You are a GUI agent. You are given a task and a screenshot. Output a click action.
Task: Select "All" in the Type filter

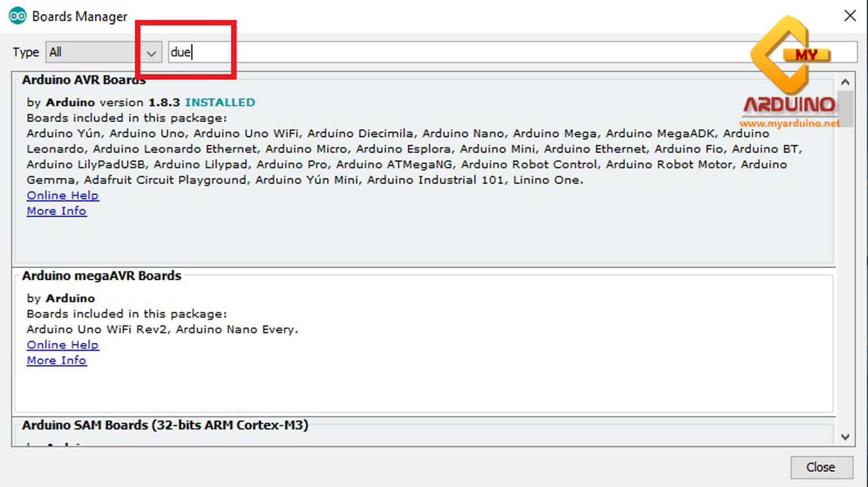tap(55, 52)
